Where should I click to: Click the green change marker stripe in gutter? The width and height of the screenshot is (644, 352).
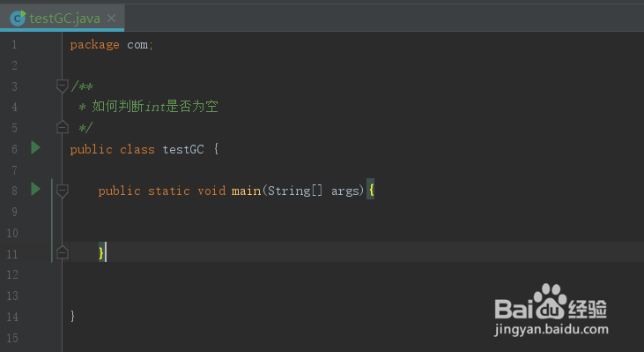[52, 221]
